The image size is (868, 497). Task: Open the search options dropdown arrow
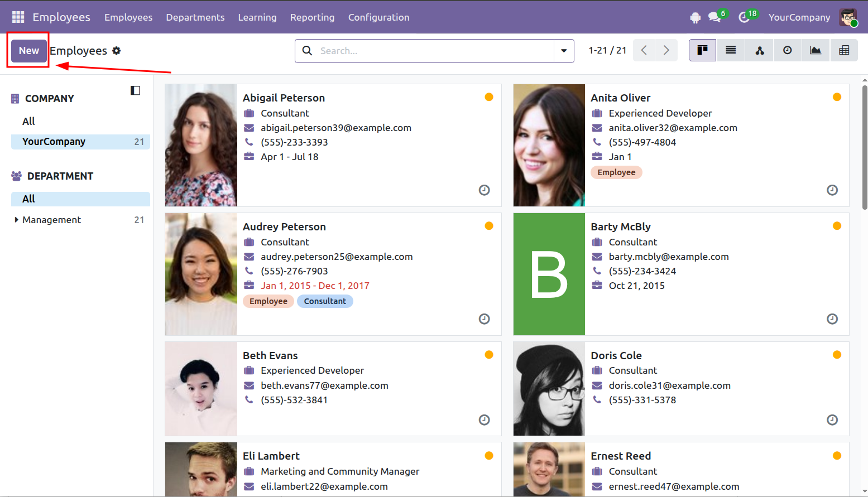pos(564,51)
